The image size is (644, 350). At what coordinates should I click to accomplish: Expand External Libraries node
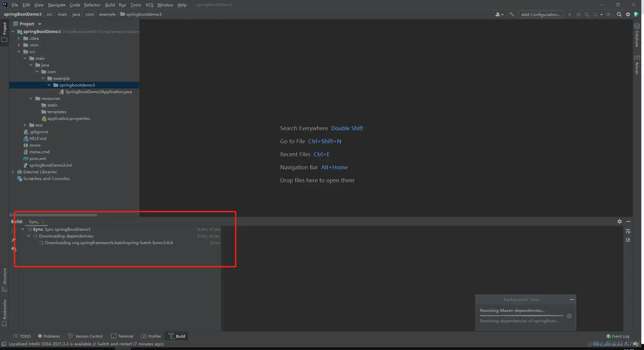click(x=13, y=172)
